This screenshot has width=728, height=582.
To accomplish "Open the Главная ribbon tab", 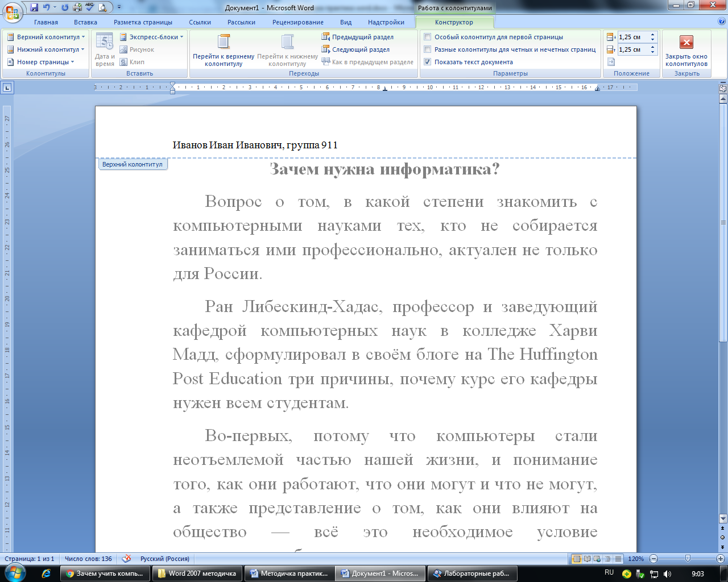I will pos(46,22).
